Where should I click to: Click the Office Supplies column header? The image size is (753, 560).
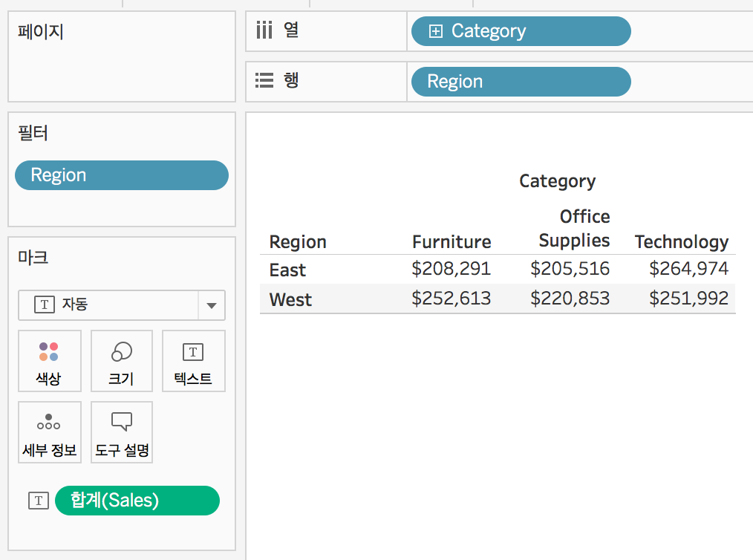click(574, 228)
